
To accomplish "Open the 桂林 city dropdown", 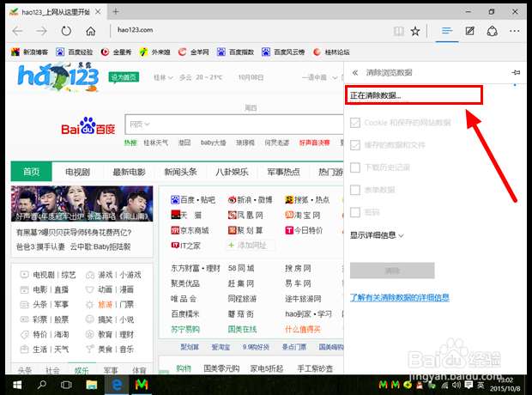I will click(163, 77).
